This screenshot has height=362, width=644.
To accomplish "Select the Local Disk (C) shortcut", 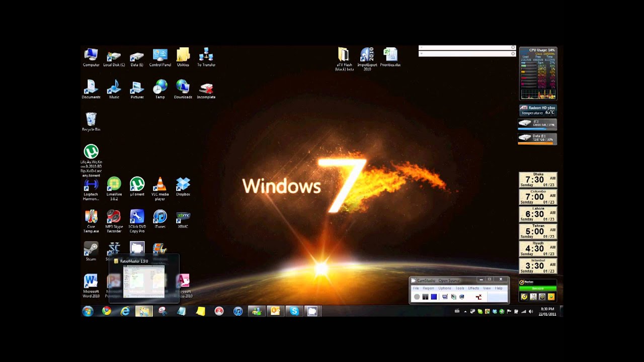I will click(x=114, y=58).
